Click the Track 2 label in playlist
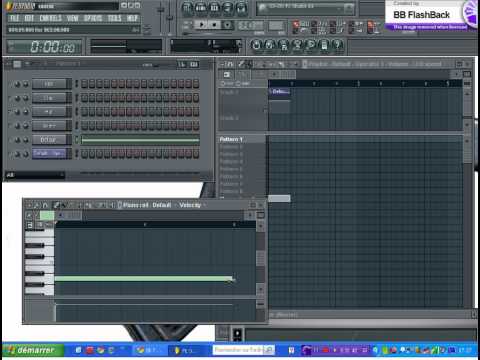 click(229, 118)
